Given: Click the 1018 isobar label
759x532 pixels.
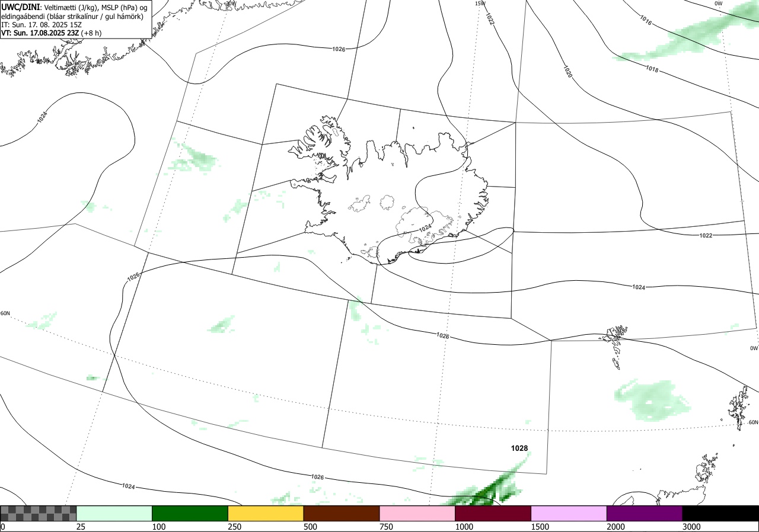Looking at the screenshot, I should pos(652,69).
